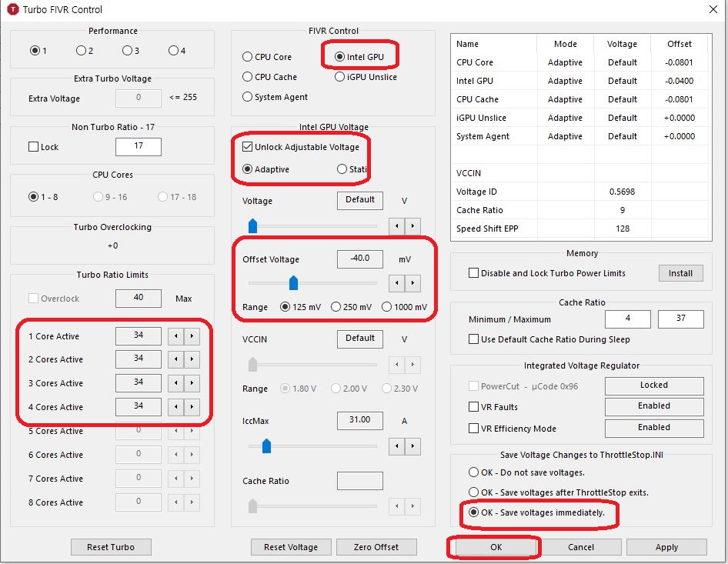Click the Offset Voltage left arrow
Image resolution: width=728 pixels, height=564 pixels.
[396, 282]
